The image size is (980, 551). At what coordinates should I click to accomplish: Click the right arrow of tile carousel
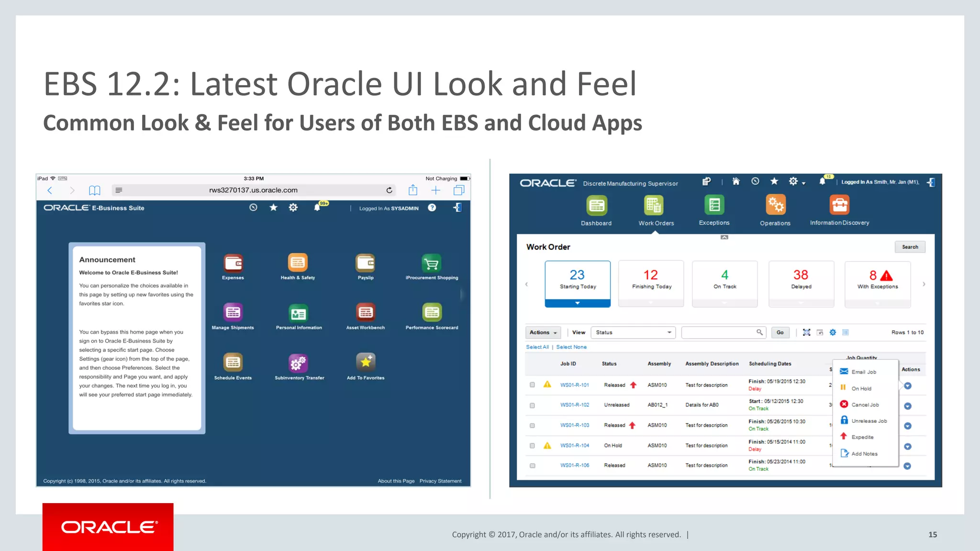point(924,284)
